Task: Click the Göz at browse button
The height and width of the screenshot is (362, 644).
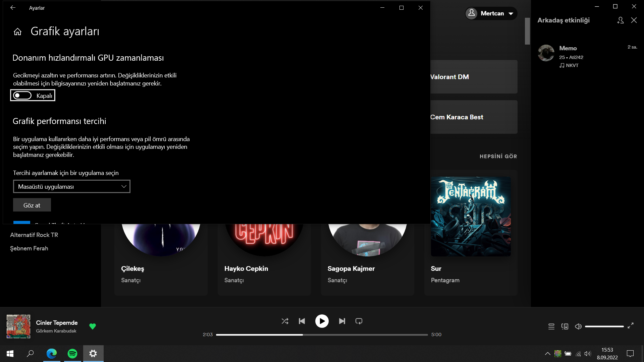Action: tap(32, 205)
